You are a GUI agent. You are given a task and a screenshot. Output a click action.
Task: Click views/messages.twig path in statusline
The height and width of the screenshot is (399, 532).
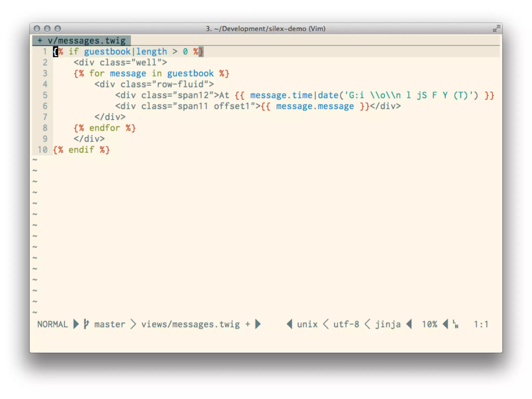(x=190, y=324)
